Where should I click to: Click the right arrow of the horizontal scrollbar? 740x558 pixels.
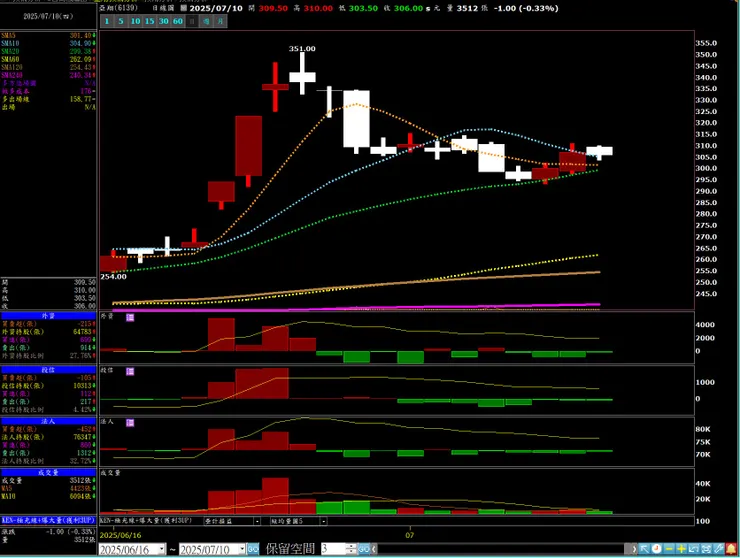pyautogui.click(x=633, y=549)
